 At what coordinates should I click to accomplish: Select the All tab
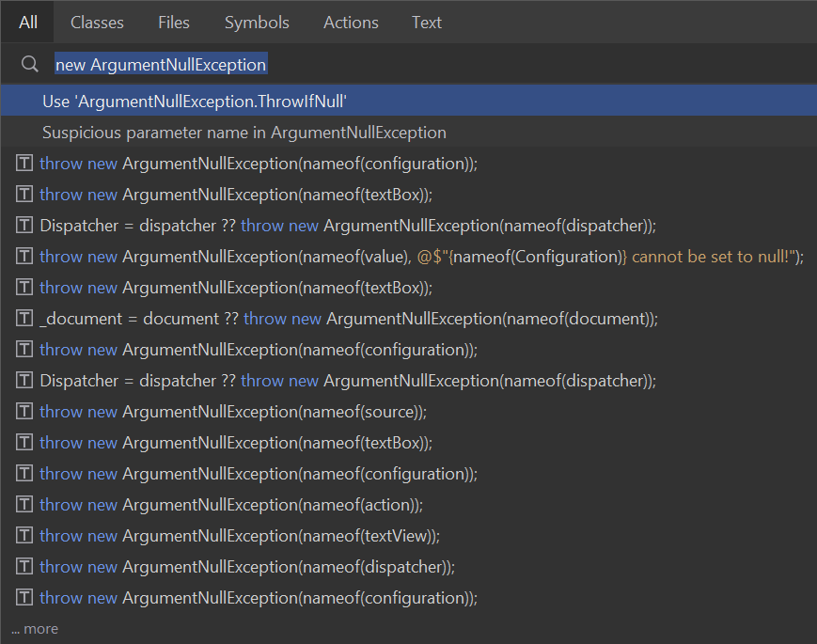28,23
